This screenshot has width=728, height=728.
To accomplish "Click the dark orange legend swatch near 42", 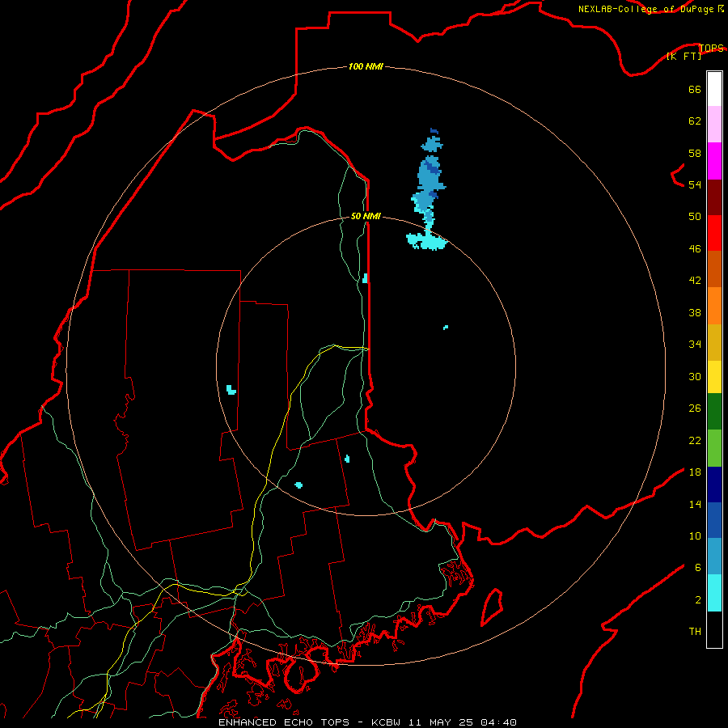I will click(x=714, y=269).
